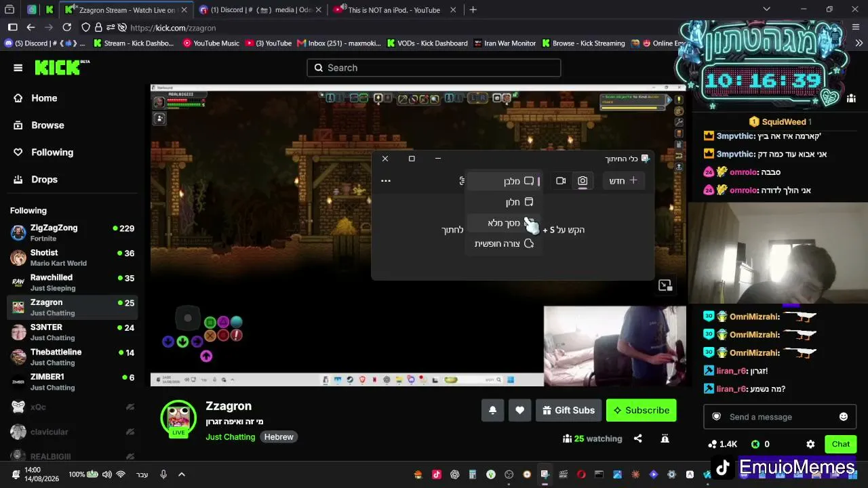Click the report siren icon beside share
868x488 pixels.
(665, 439)
